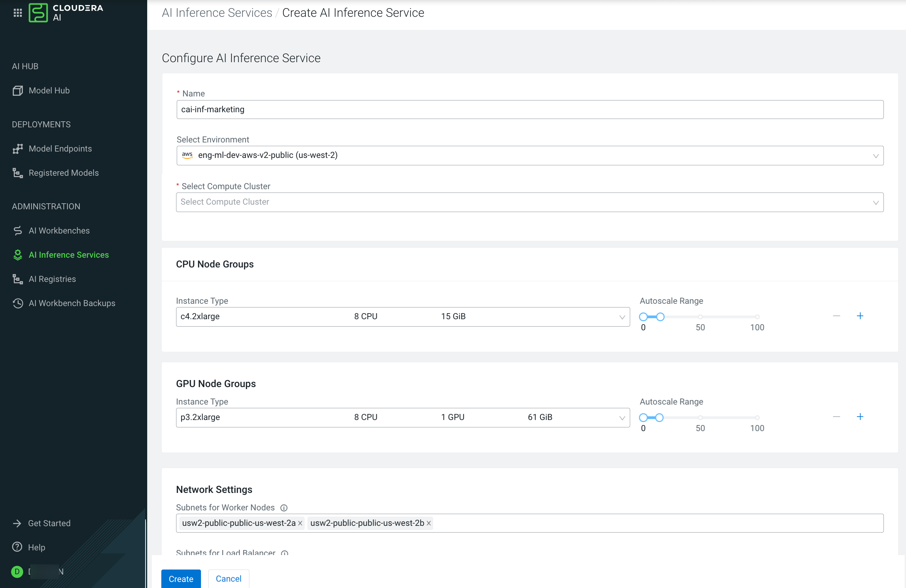Open AI Workbenches in sidebar

pyautogui.click(x=59, y=230)
